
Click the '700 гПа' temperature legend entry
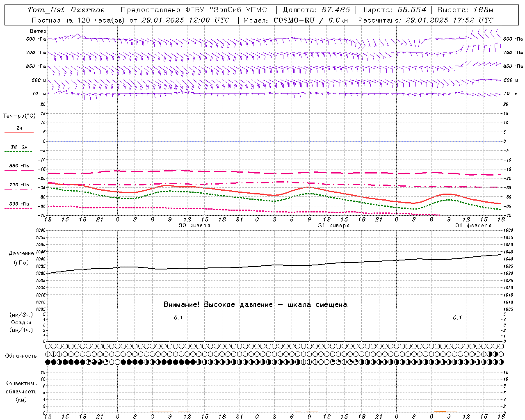click(x=19, y=185)
